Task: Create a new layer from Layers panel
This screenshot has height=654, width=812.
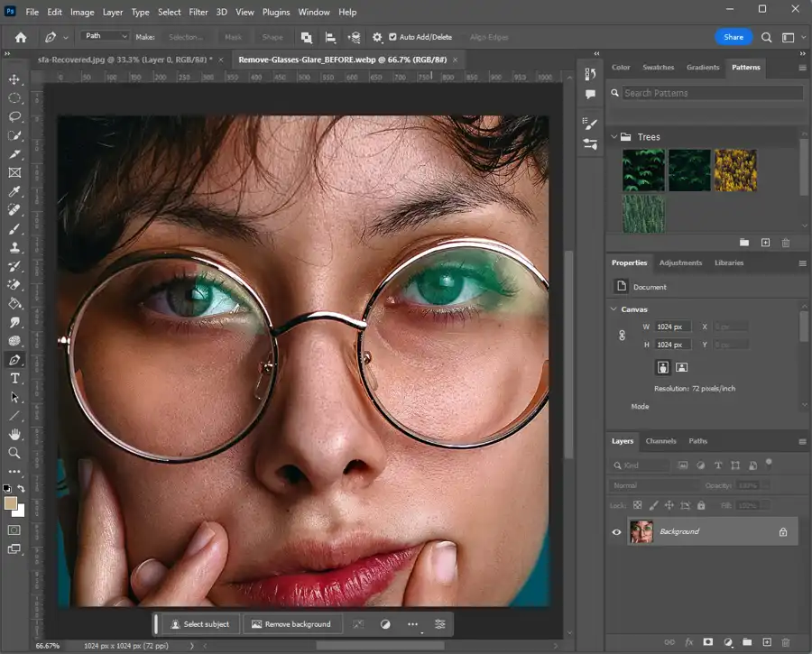Action: 766,642
